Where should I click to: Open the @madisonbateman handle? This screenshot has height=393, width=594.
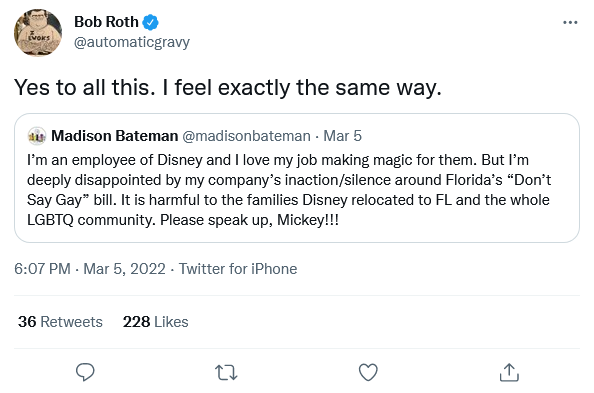(x=246, y=136)
